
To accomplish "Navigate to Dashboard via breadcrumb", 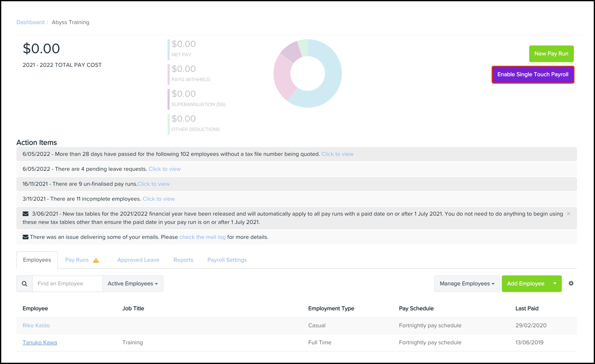I will [x=31, y=22].
